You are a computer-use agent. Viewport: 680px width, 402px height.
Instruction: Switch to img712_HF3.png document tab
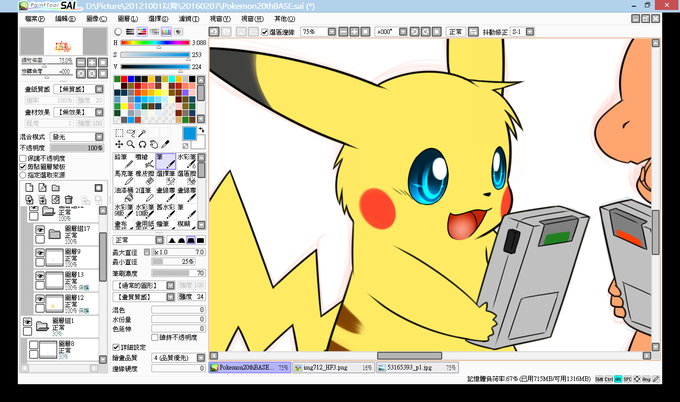pyautogui.click(x=333, y=368)
